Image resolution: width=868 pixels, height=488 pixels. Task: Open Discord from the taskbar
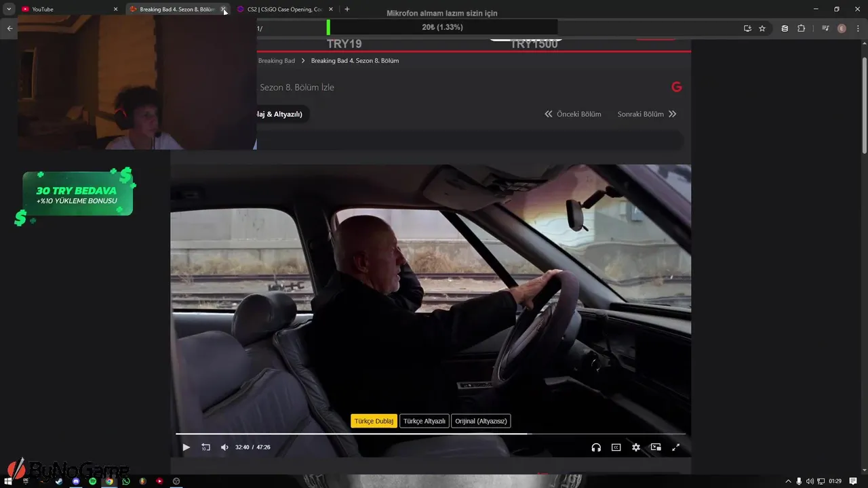76,481
